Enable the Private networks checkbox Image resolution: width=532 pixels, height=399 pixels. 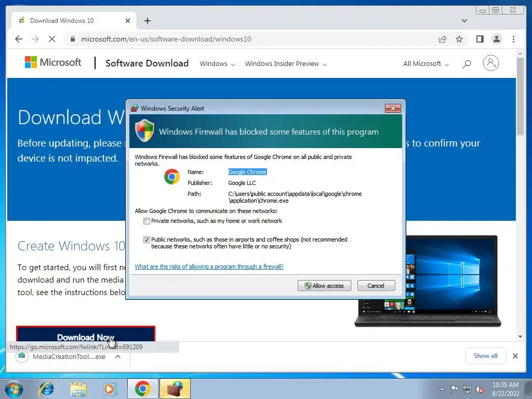[147, 221]
